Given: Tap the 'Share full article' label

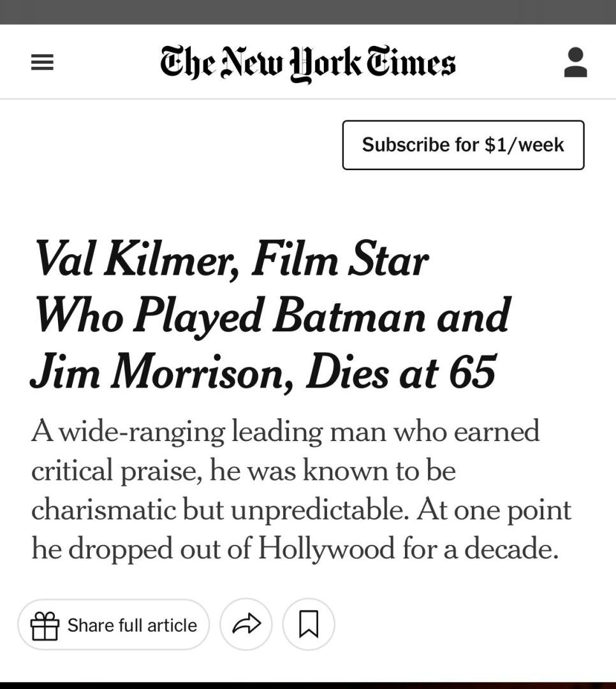Looking at the screenshot, I should pos(132,625).
